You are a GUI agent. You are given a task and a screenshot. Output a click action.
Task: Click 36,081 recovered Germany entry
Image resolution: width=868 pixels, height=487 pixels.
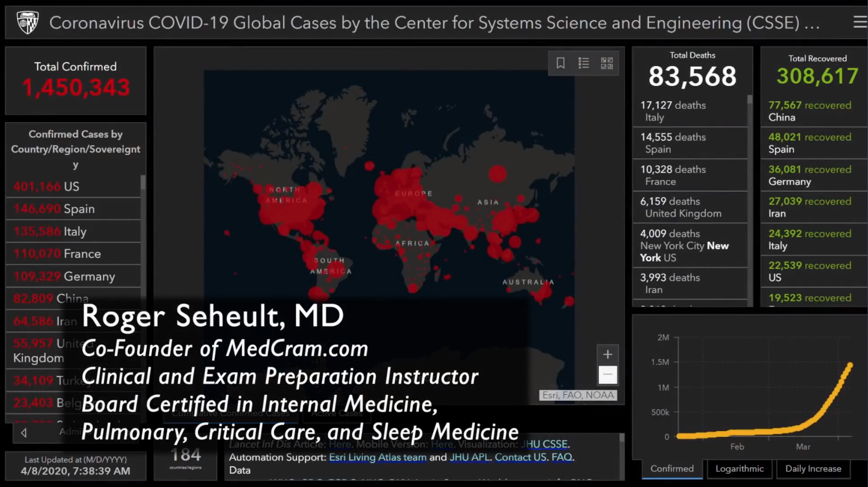814,175
